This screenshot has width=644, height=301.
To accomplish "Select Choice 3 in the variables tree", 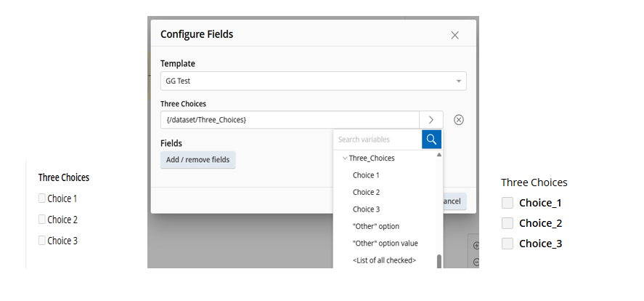I will click(366, 209).
